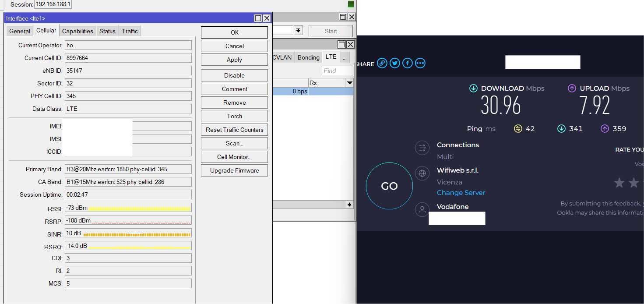This screenshot has width=644, height=304.
Task: Click the OK button
Action: pos(234,32)
